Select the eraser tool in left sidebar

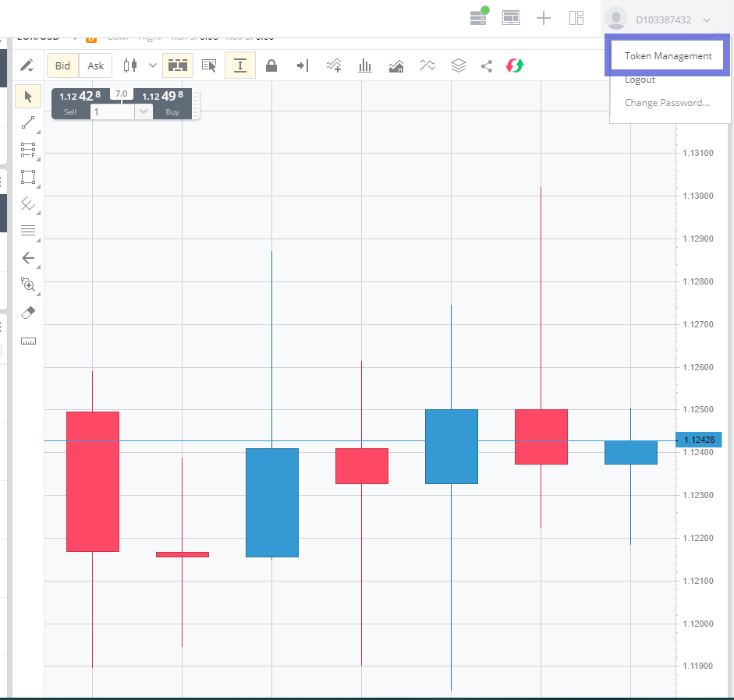point(28,313)
